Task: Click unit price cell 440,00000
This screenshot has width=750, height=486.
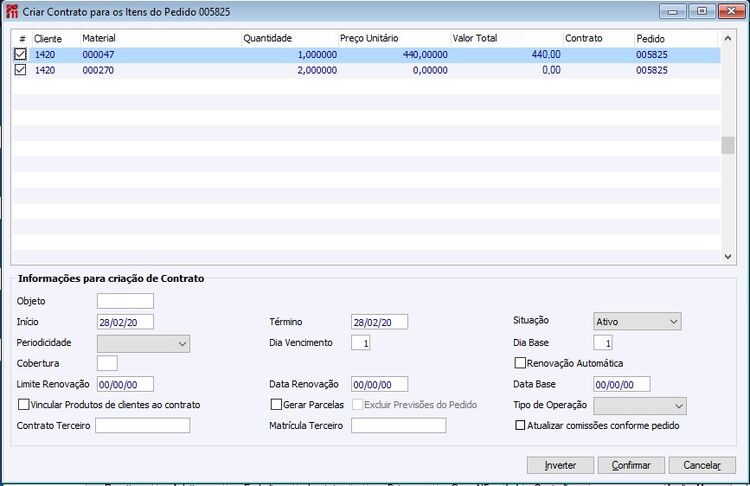Action: pyautogui.click(x=425, y=55)
